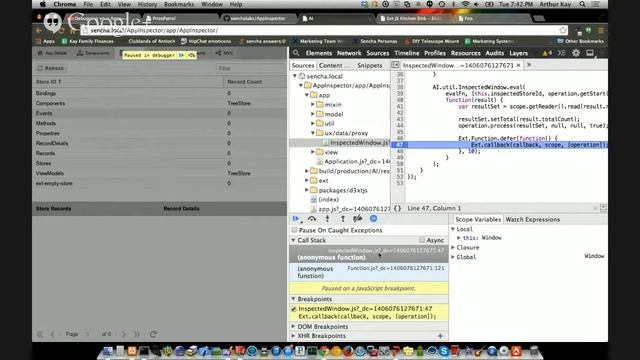Select the Components store row

pos(160,103)
